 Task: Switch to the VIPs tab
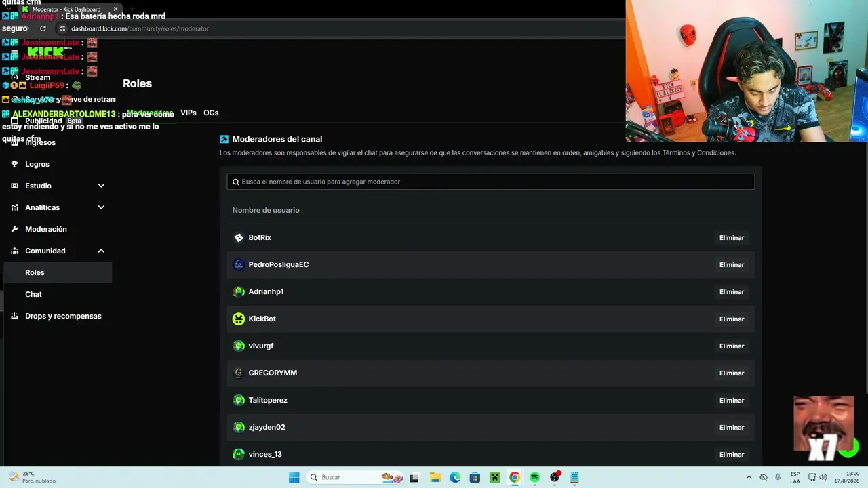point(189,113)
